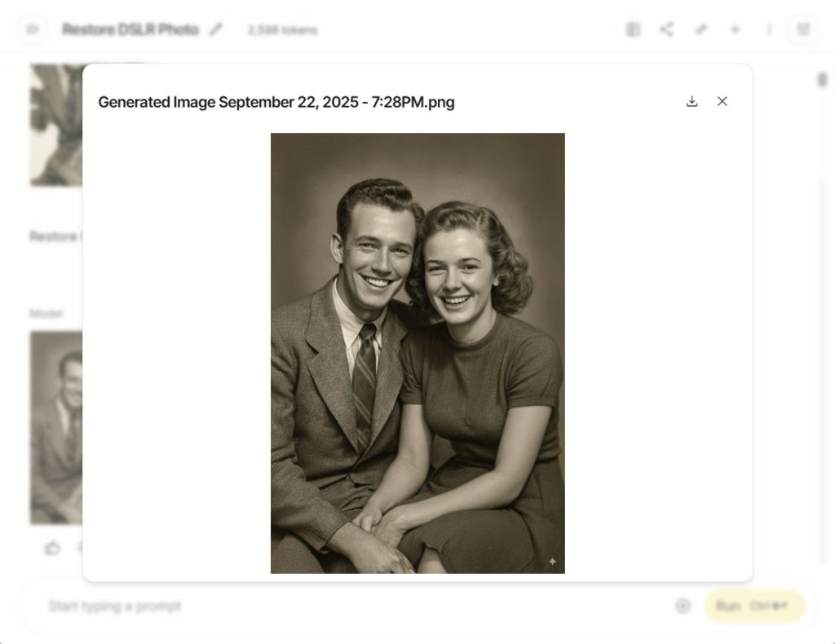Screen dimensions: 835x644
Task: Click the insert media icon beside Run
Action: point(683,606)
